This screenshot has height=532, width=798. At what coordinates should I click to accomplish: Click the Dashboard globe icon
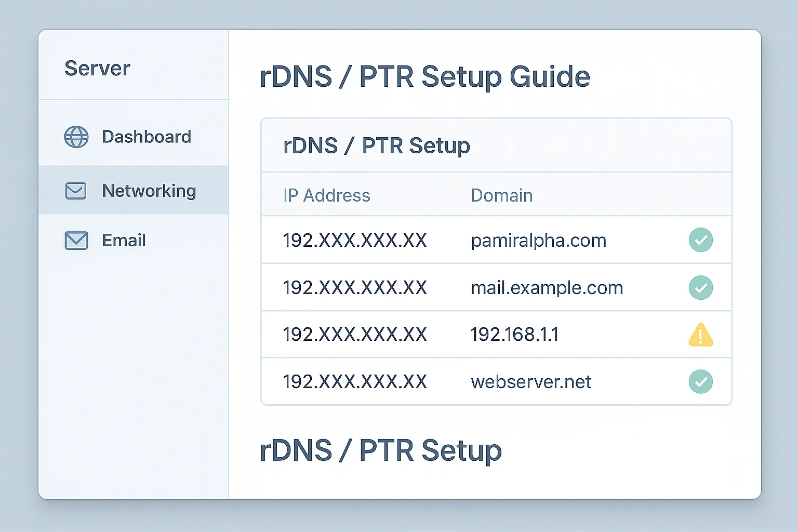[x=76, y=137]
